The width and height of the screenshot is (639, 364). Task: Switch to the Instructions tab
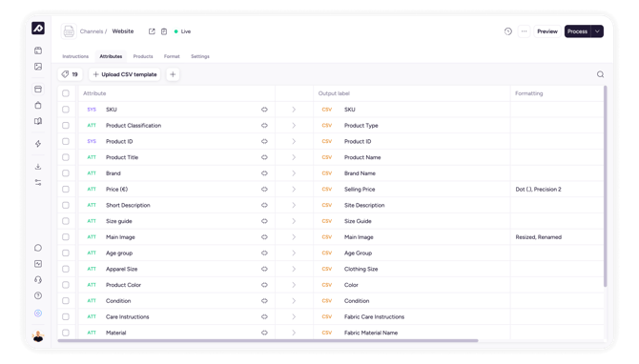75,56
